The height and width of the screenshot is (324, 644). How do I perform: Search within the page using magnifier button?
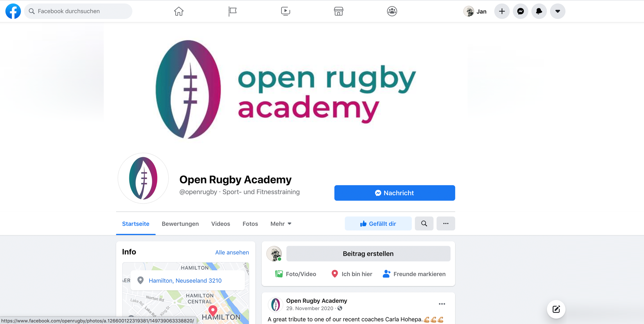424,223
